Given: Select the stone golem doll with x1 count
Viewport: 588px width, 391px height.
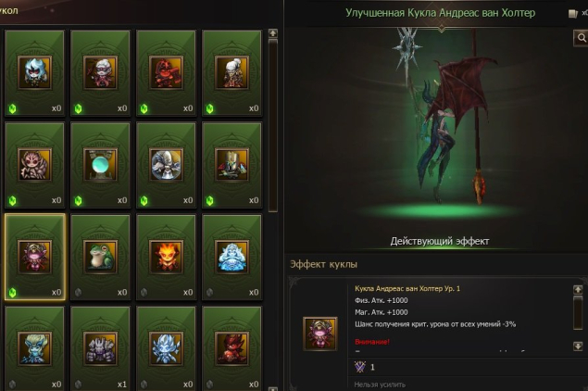Looking at the screenshot, I should tap(100, 349).
